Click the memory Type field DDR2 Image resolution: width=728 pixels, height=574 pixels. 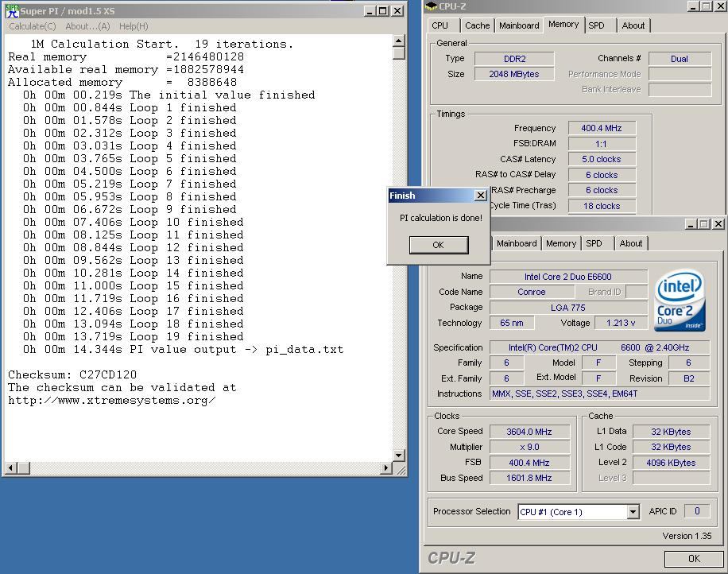(x=514, y=59)
